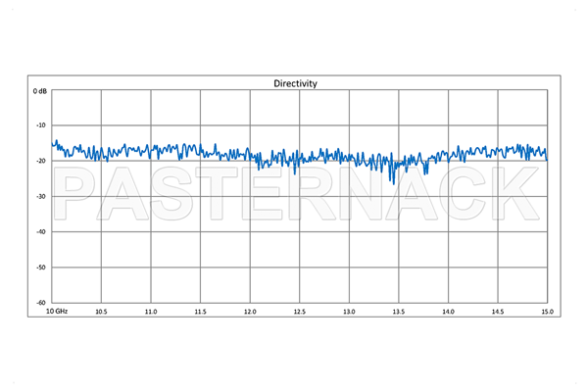The image size is (588, 392).
Task: Click the 15.0 x-axis tick label
Action: (x=546, y=312)
